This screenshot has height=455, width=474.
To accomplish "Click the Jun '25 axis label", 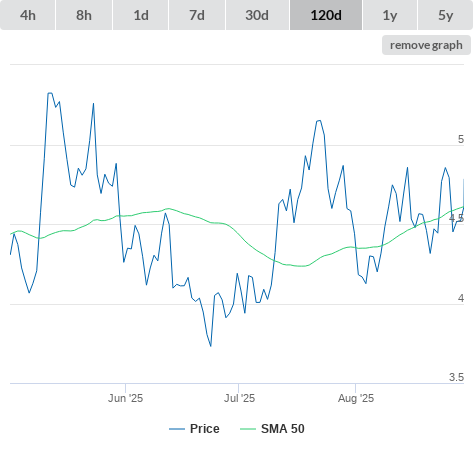I will (125, 398).
